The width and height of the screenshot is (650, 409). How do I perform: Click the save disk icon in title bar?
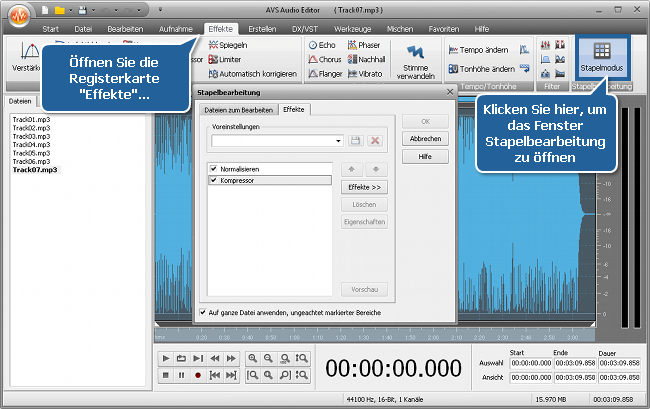pos(82,10)
